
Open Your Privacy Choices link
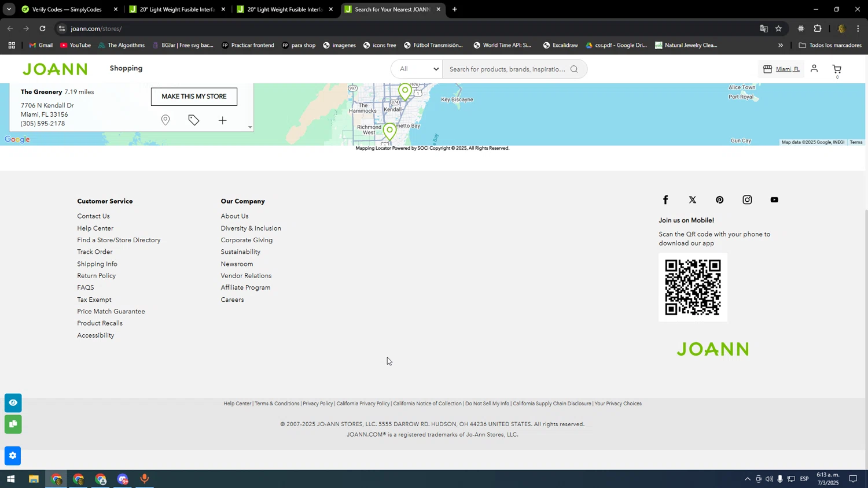(618, 404)
